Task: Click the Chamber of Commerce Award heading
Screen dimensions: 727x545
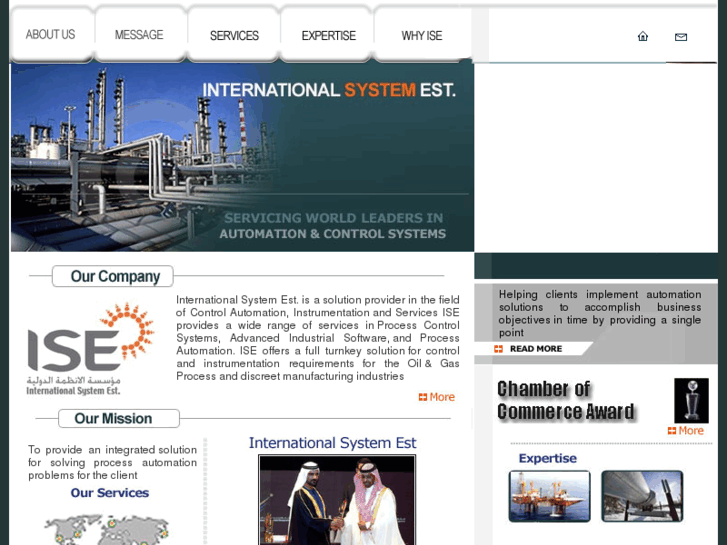Action: click(566, 400)
